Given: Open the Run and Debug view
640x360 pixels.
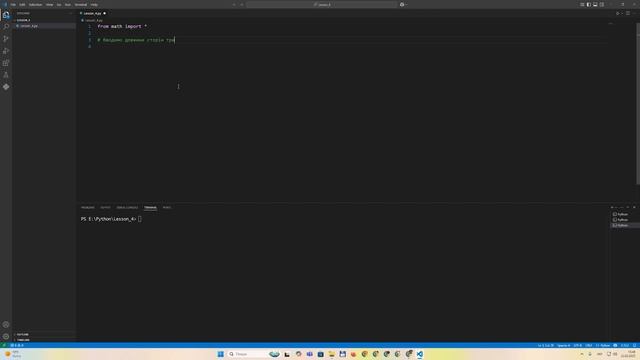Looking at the screenshot, I should pos(6,51).
